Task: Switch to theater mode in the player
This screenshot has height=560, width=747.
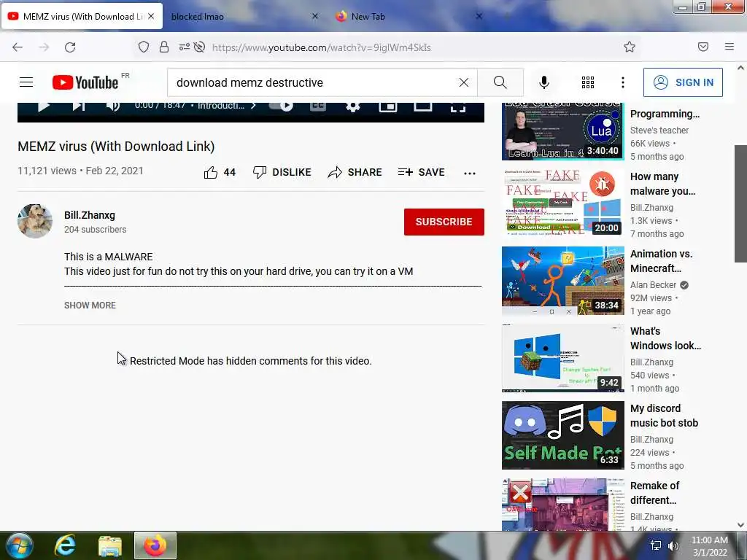Action: tap(423, 106)
